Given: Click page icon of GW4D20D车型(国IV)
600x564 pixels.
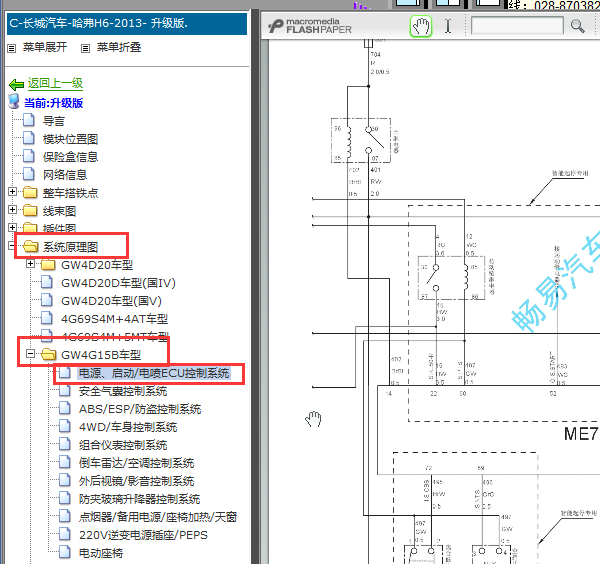Looking at the screenshot, I should point(47,282).
